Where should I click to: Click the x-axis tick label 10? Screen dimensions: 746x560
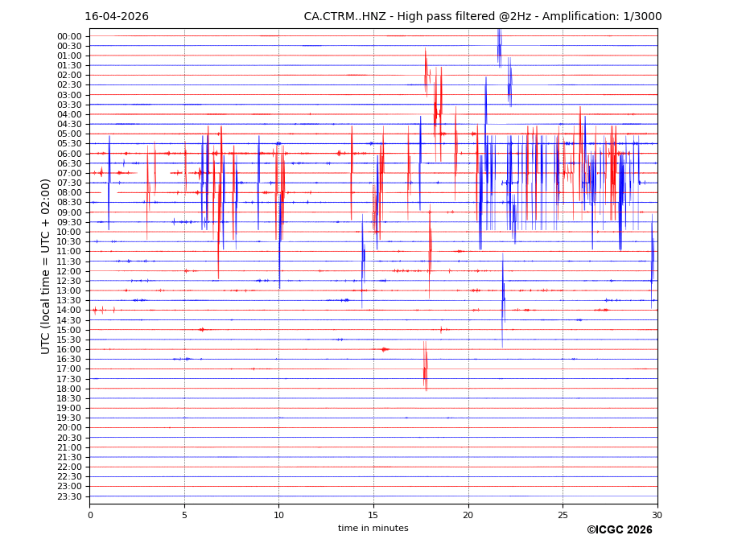tap(278, 515)
